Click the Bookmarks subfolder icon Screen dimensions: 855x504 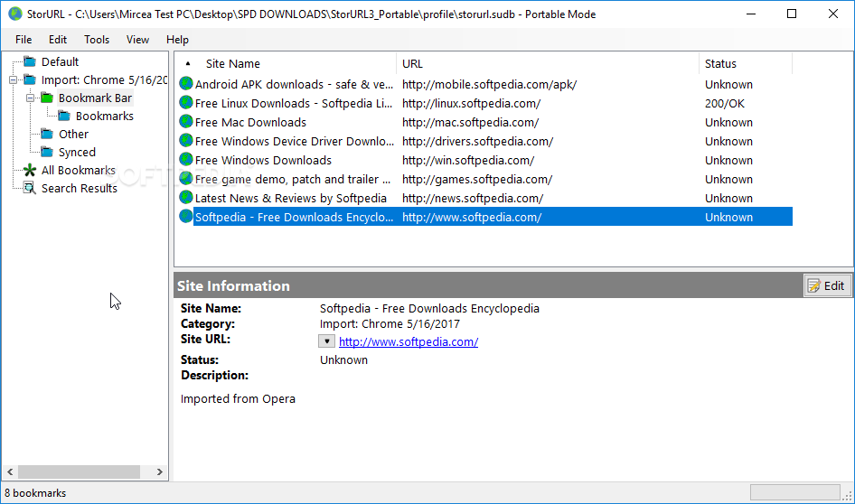64,116
